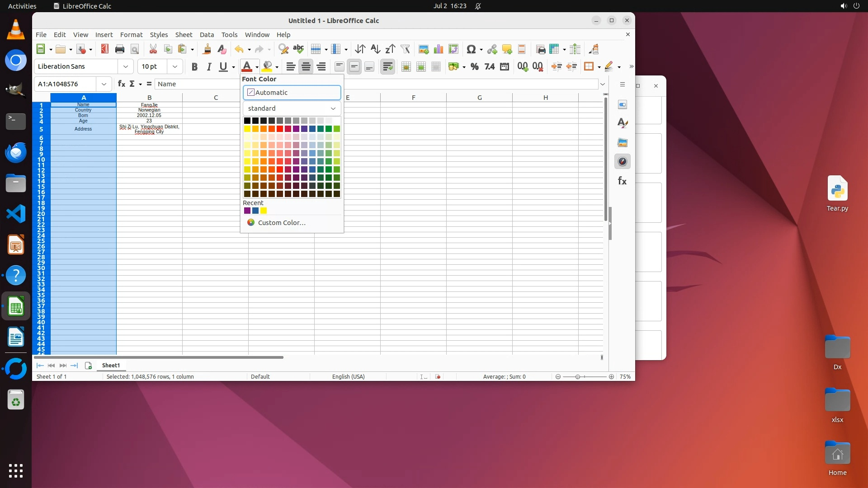Click the Sort Ascending icon
Image resolution: width=868 pixels, height=488 pixels.
point(375,49)
